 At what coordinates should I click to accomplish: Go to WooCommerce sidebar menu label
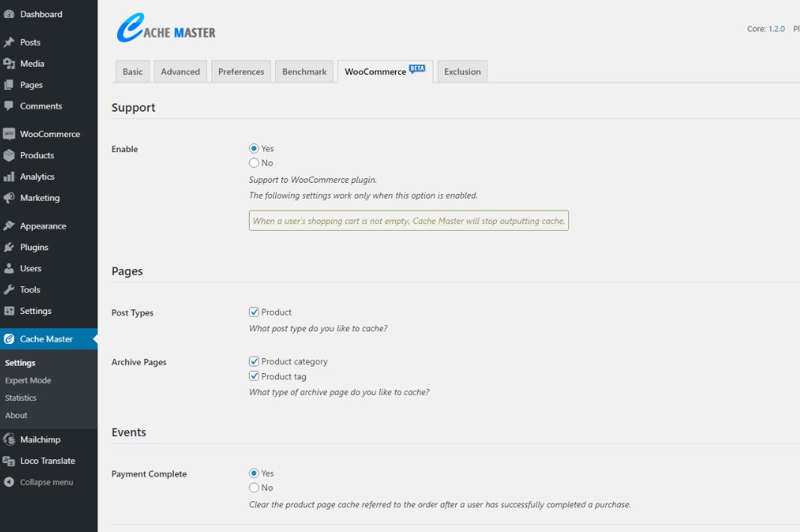coord(50,134)
